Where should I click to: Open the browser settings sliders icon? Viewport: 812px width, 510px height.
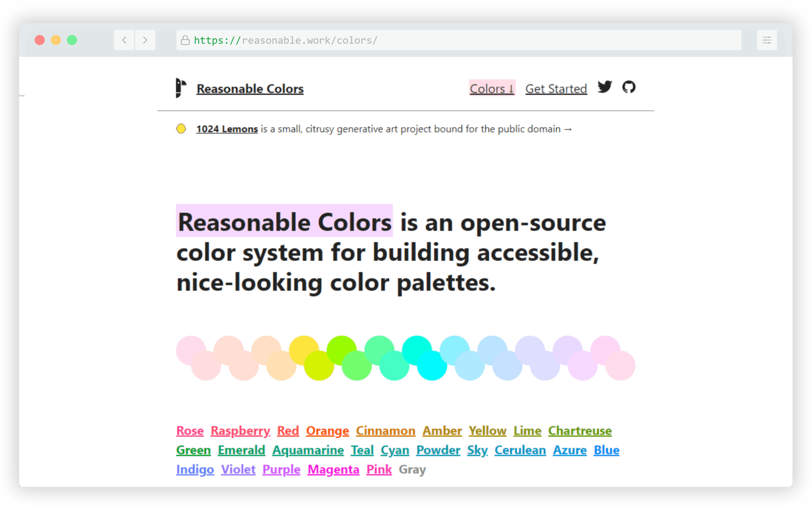point(767,40)
